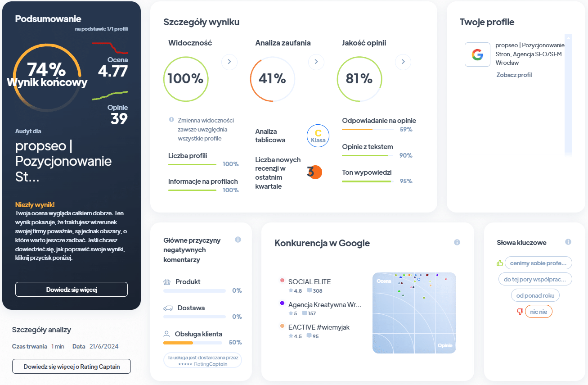Open the Zobacz profil link
This screenshot has height=385, width=588.
point(514,75)
